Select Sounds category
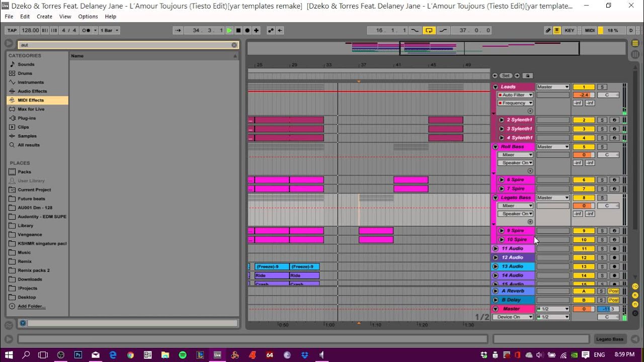 pos(26,64)
